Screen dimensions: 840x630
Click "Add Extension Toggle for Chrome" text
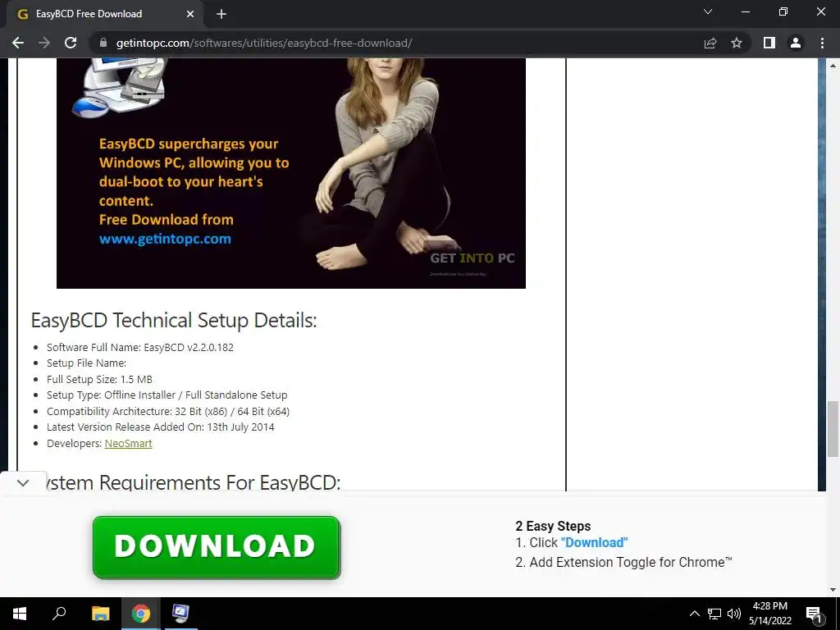[x=630, y=562]
